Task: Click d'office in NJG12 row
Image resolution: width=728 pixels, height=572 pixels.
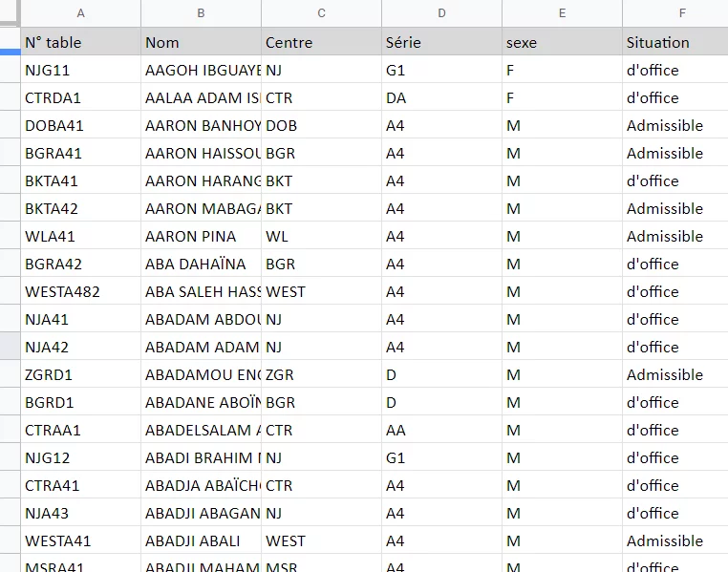Action: point(675,457)
